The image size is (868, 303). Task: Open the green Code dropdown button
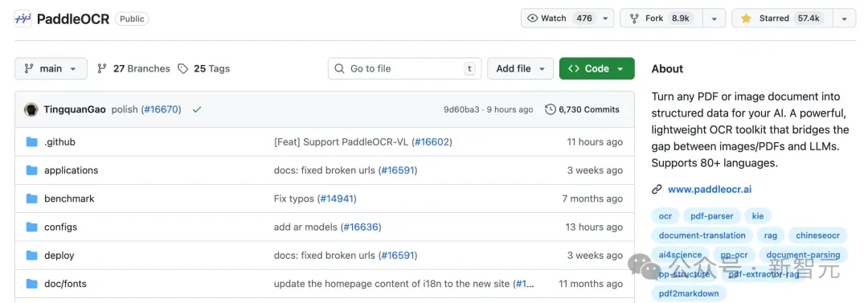pos(596,68)
